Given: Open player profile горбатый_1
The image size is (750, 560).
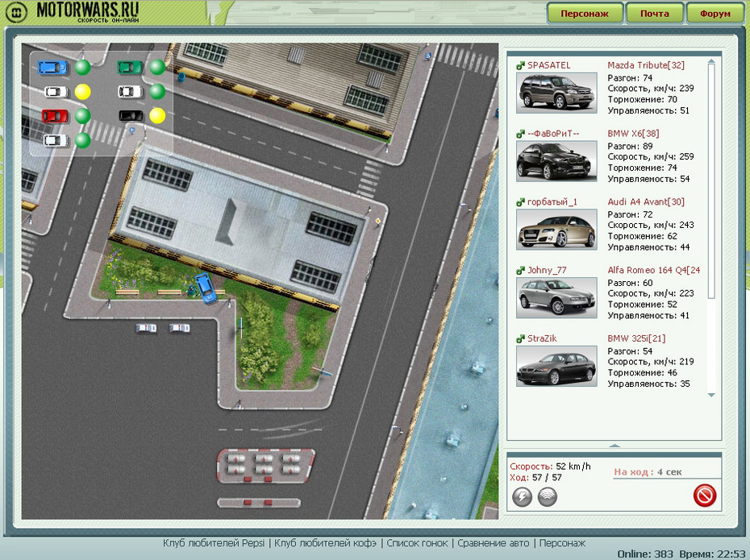Looking at the screenshot, I should click(x=552, y=202).
